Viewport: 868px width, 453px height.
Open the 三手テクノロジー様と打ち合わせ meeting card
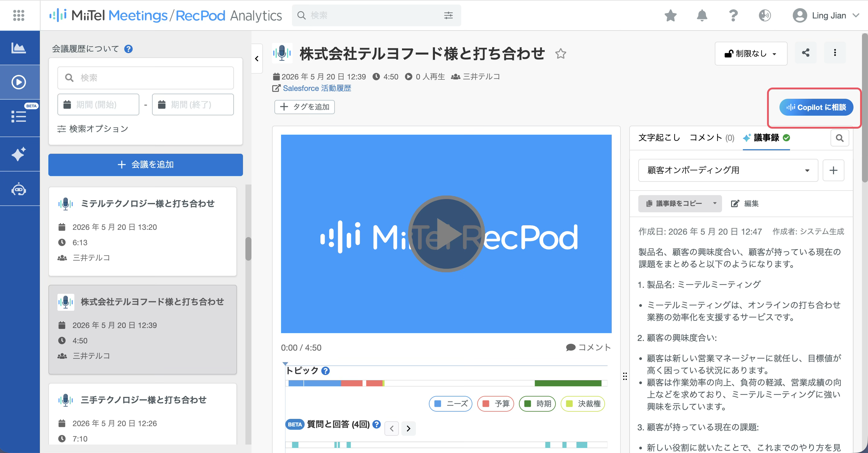(x=143, y=414)
